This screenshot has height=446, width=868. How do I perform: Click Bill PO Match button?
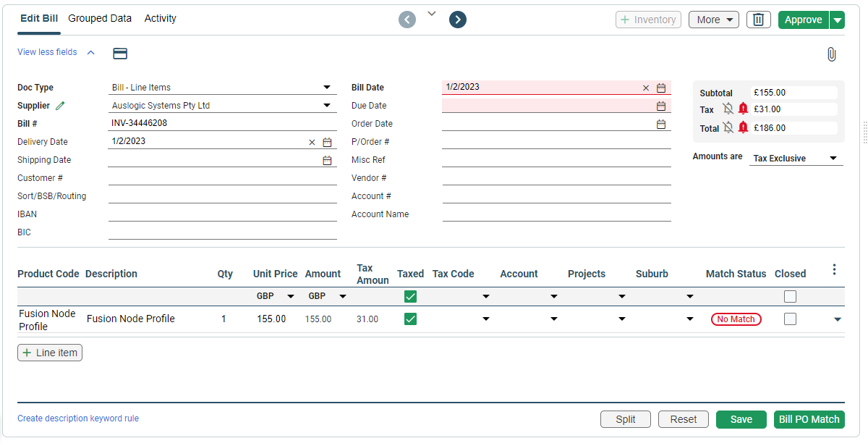[x=809, y=419]
